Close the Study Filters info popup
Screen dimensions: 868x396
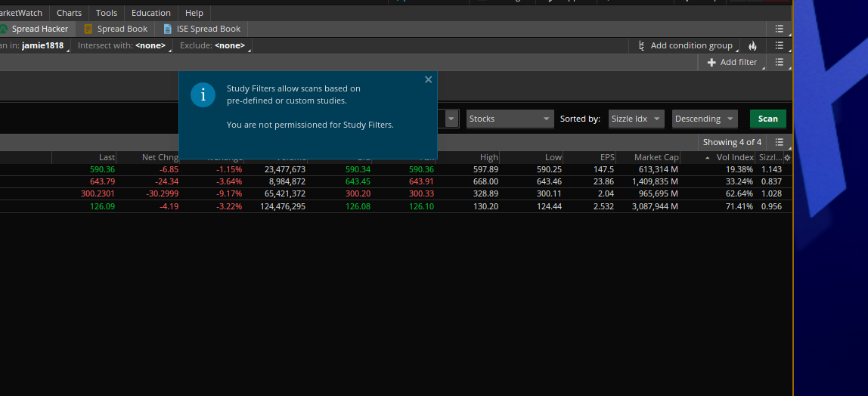click(428, 79)
